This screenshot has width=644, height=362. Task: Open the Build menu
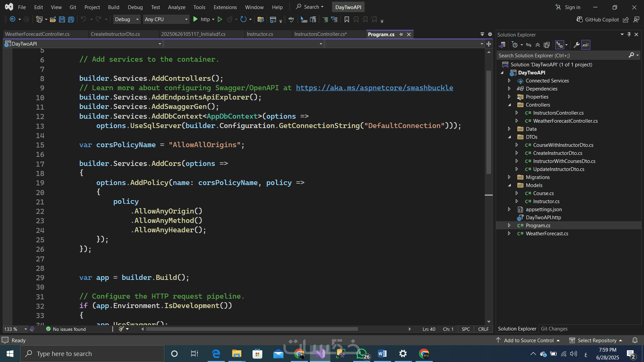click(x=113, y=7)
